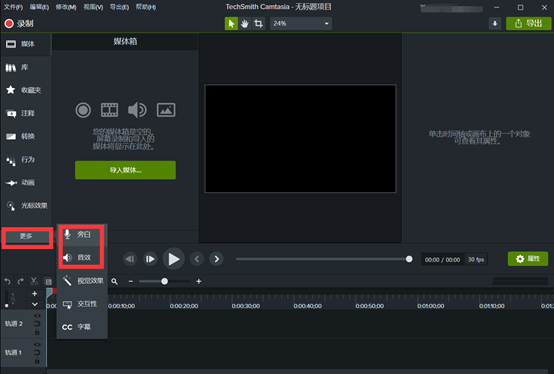
Task: Open the 导出(E) menu in menu bar
Action: (x=119, y=7)
